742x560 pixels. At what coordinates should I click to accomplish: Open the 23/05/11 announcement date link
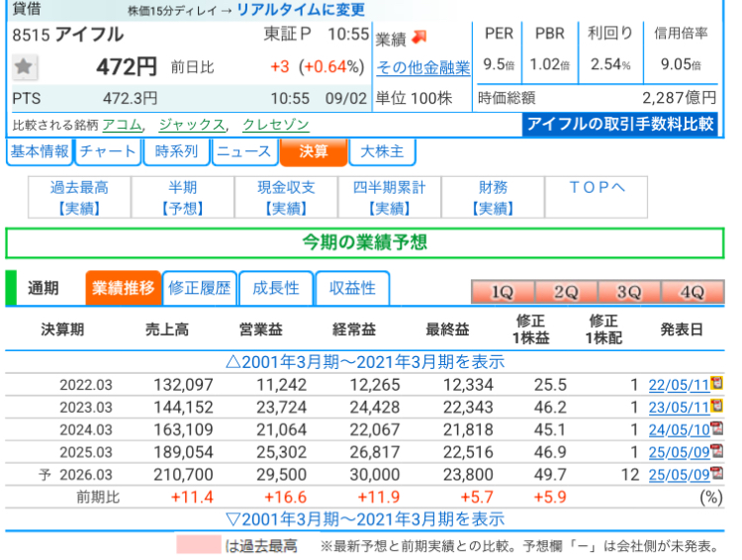(x=679, y=407)
